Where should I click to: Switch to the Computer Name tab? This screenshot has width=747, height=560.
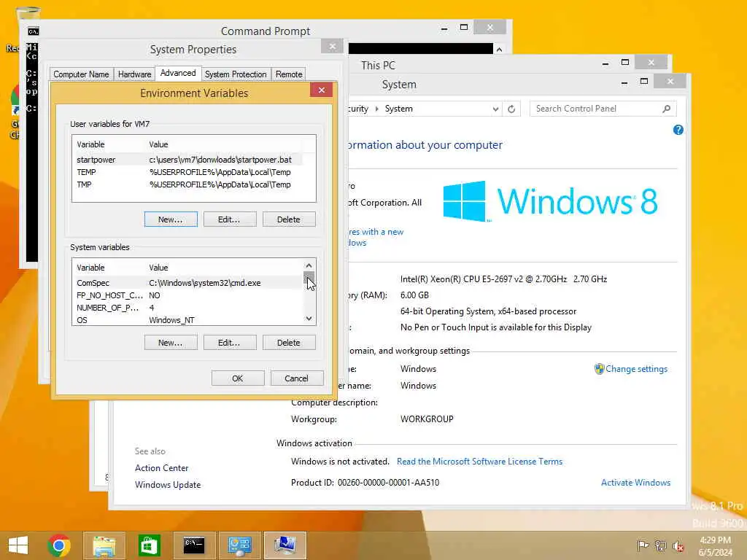tap(81, 74)
